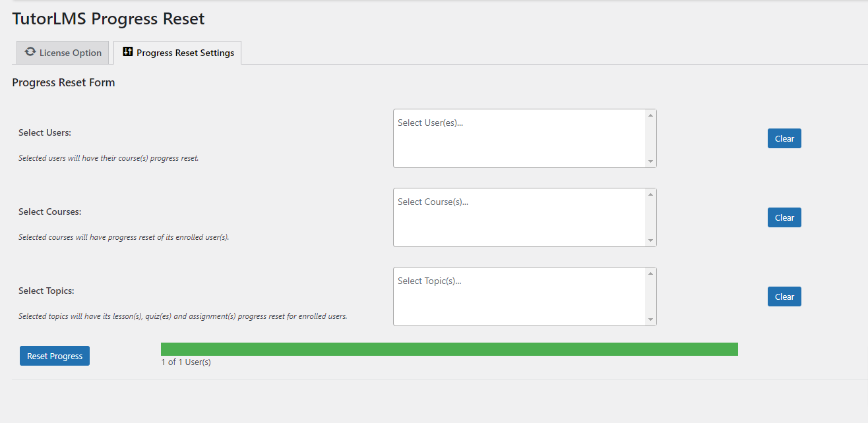
Task: Click the up arrow of courses list scrollbar
Action: [x=650, y=194]
